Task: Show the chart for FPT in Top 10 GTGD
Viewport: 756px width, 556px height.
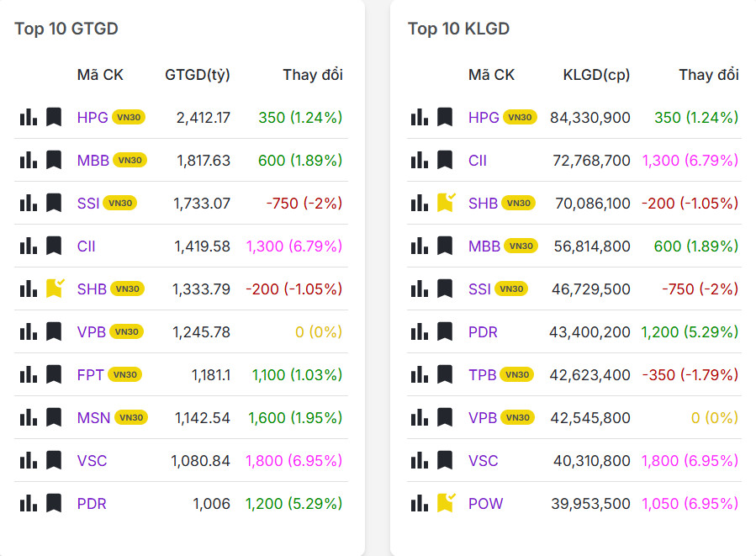Action: pyautogui.click(x=29, y=374)
